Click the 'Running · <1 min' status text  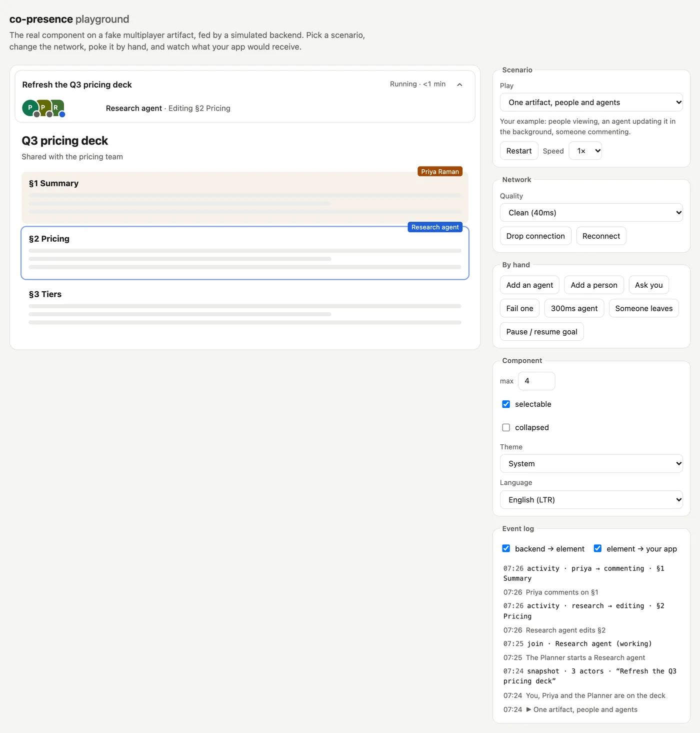[x=417, y=84]
